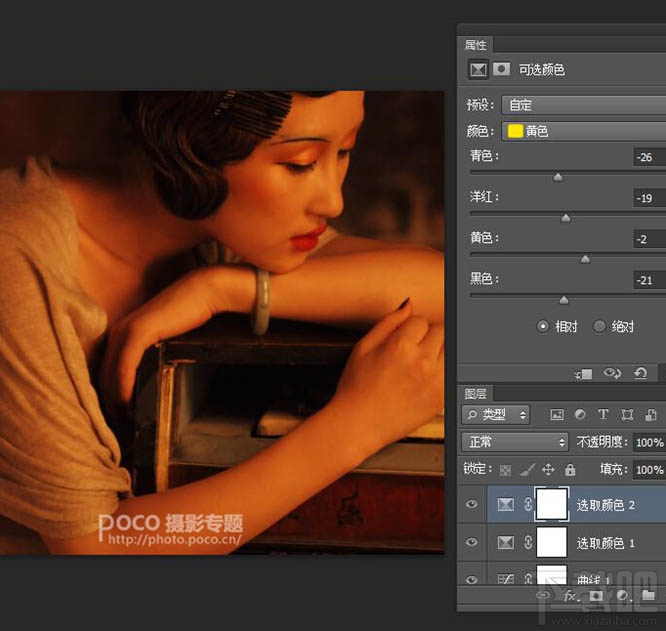Click the 不透明度 field showing 100%
Image resolution: width=666 pixels, height=631 pixels.
[x=649, y=442]
